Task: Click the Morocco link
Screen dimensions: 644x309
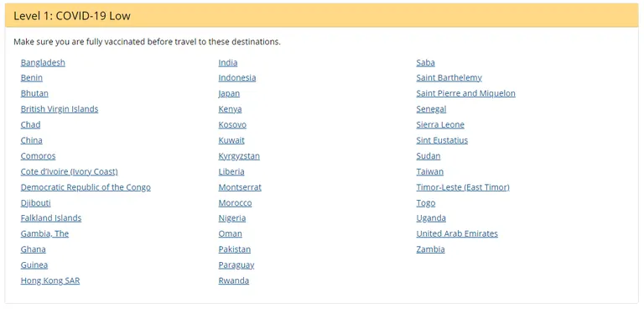Action: coord(235,203)
